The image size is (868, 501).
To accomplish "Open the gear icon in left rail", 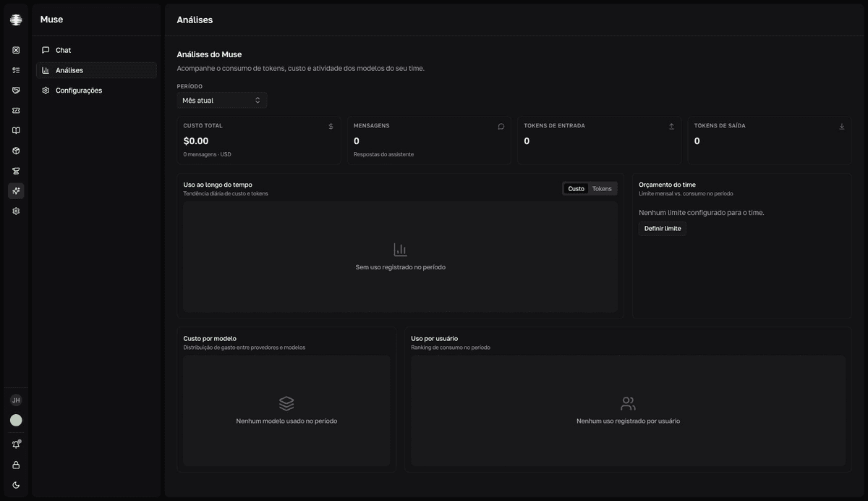I will pos(16,211).
